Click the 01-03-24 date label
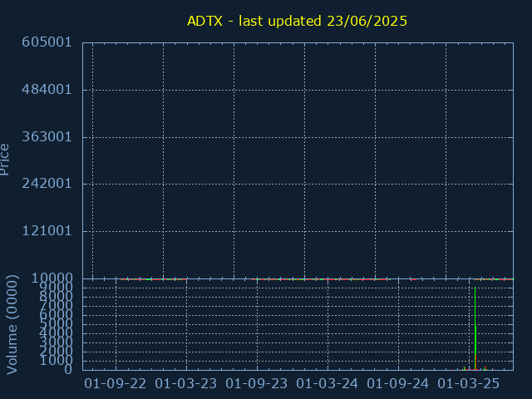Screen dimensions: 532x399 click(327, 384)
